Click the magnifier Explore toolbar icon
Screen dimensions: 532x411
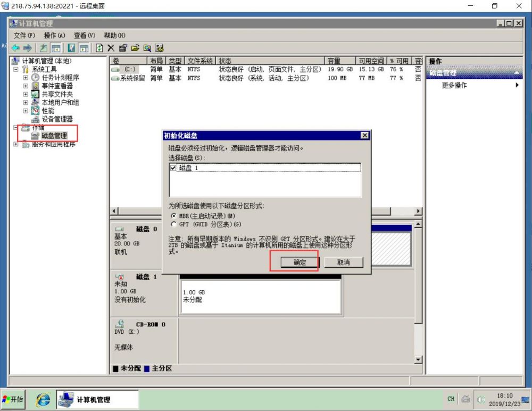click(147, 48)
